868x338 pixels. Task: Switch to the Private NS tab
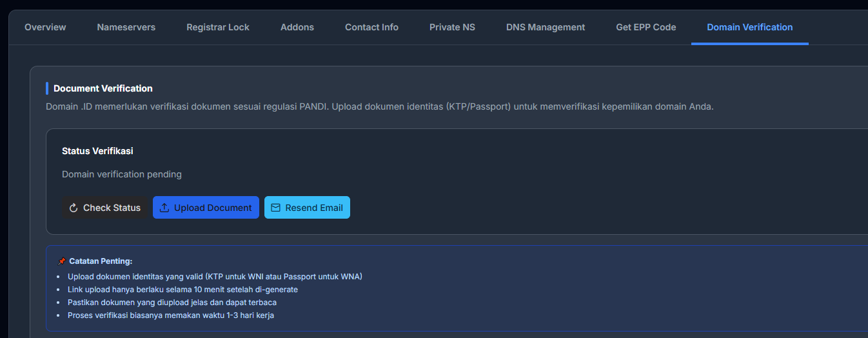[452, 27]
